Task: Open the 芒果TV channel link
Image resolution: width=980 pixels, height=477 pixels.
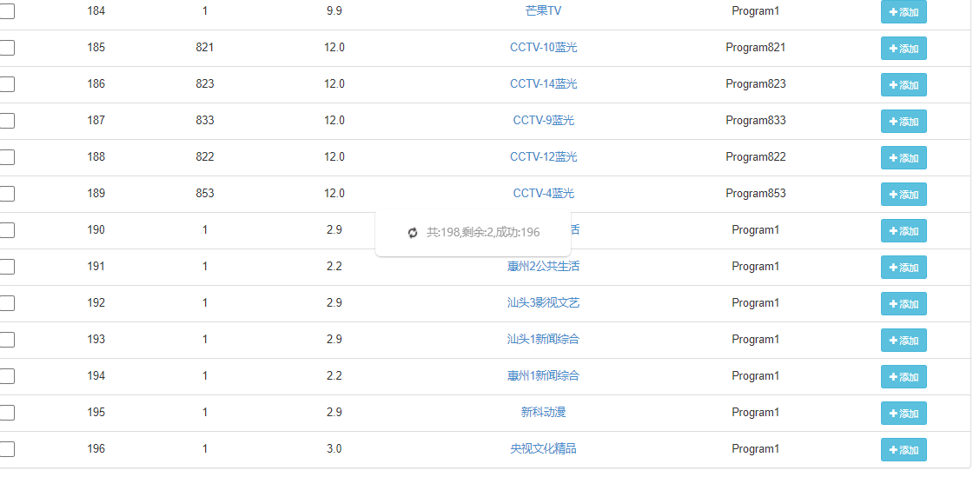Action: 543,10
